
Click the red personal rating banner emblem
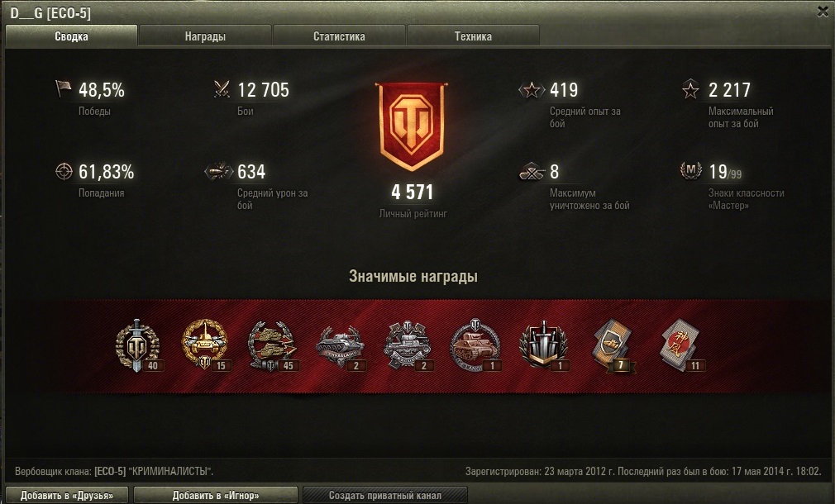[x=411, y=126]
